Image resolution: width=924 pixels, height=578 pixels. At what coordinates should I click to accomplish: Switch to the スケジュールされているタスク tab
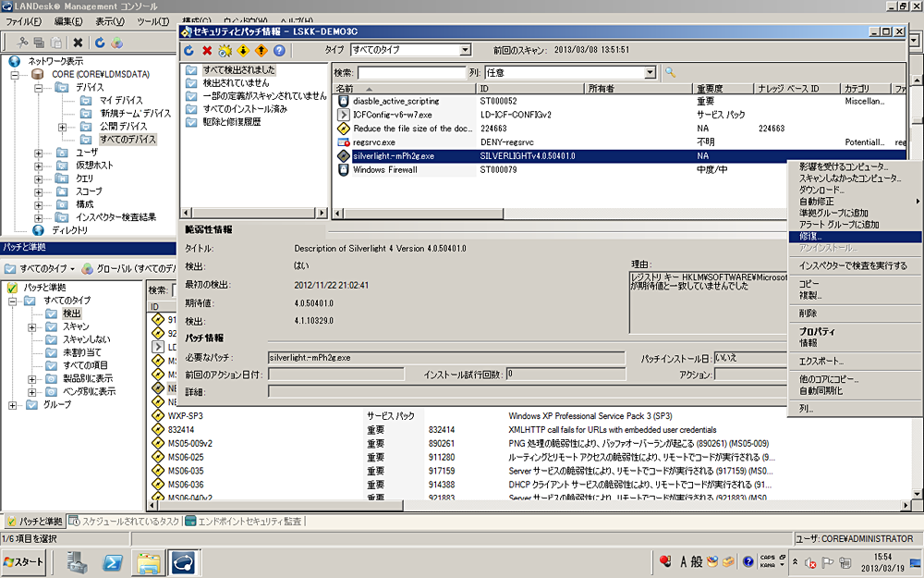coord(125,521)
